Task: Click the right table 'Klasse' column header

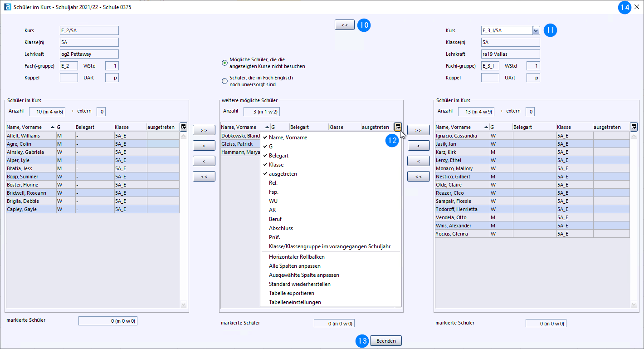Action: pyautogui.click(x=575, y=127)
